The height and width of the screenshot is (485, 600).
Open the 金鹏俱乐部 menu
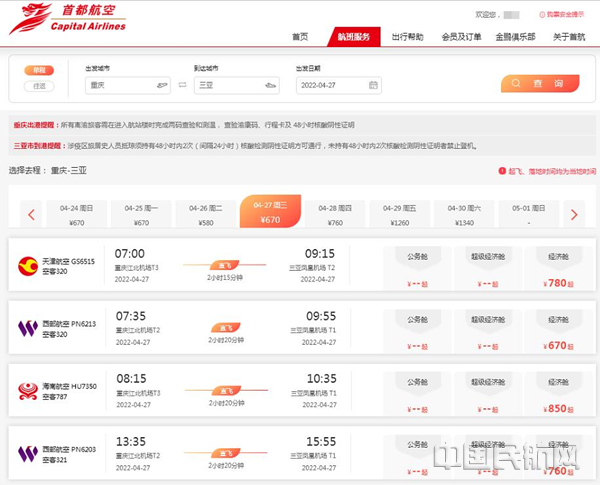tap(515, 37)
